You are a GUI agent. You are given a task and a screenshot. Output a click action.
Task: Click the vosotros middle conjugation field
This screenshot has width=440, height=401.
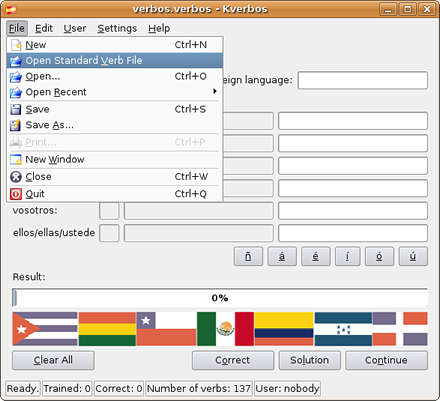pos(199,211)
